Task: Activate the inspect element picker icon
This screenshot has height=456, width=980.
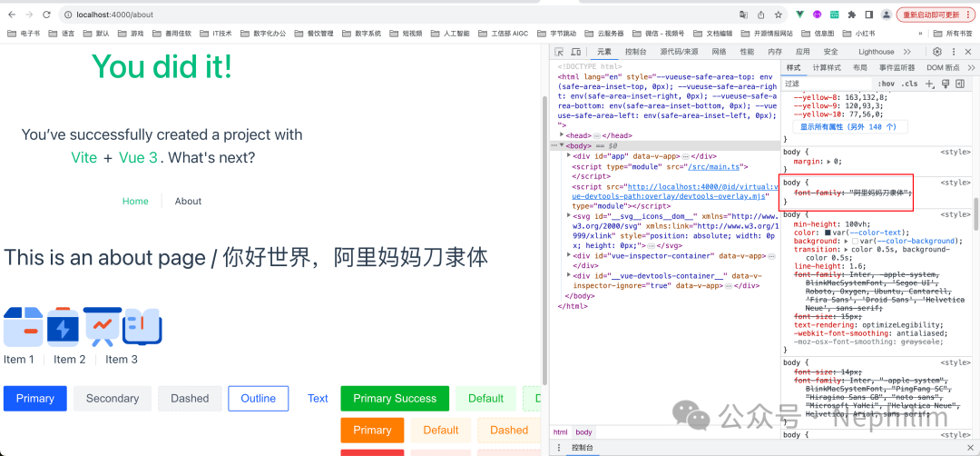Action: (x=559, y=52)
